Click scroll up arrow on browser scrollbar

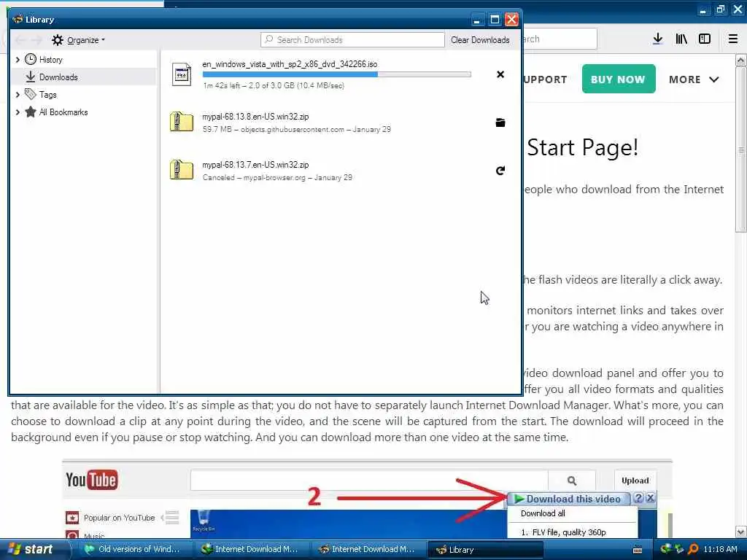click(x=741, y=60)
